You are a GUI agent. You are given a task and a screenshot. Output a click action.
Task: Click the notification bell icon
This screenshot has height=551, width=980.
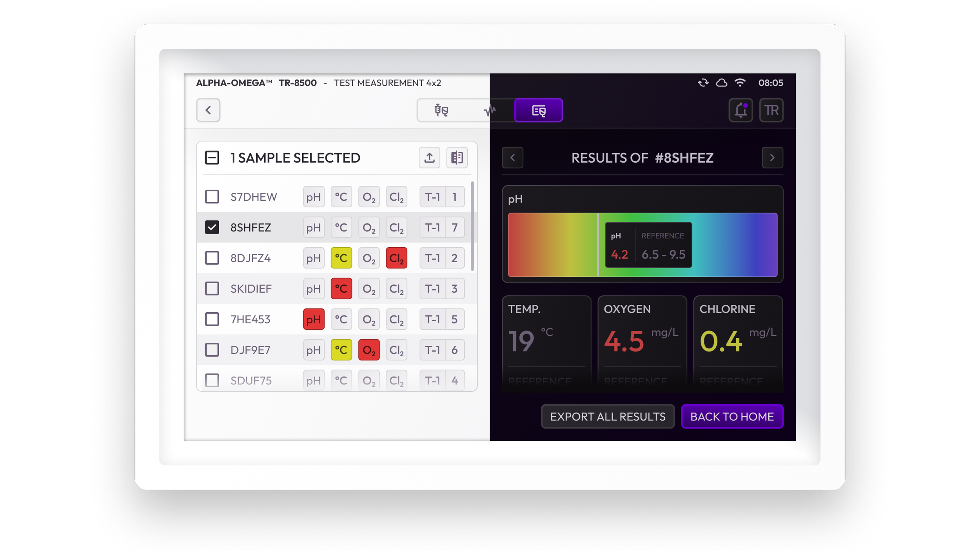pos(741,110)
